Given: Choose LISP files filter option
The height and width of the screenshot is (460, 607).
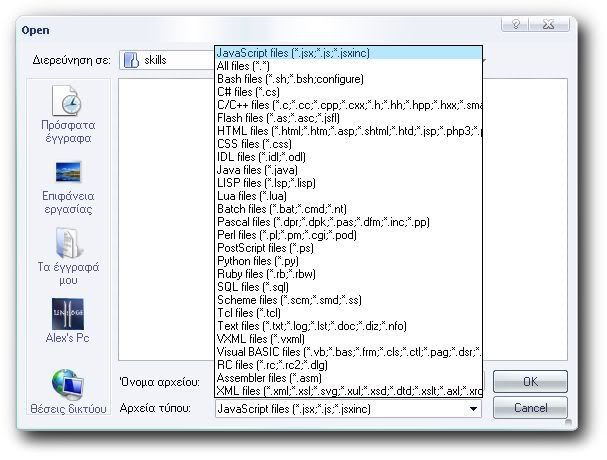Looking at the screenshot, I should coord(348,183).
